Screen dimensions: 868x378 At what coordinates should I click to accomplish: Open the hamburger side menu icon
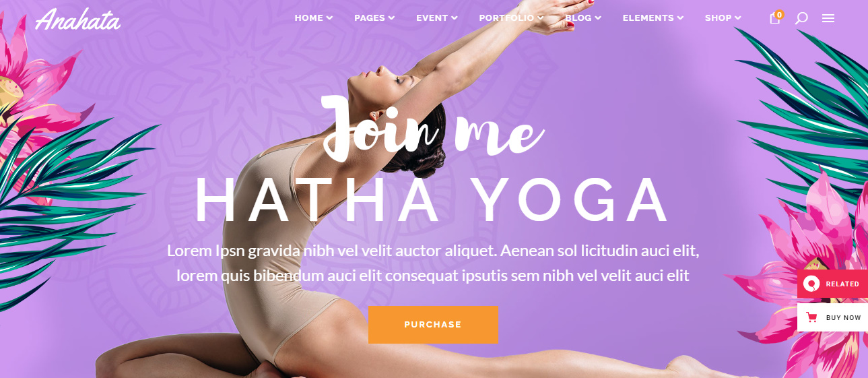828,19
